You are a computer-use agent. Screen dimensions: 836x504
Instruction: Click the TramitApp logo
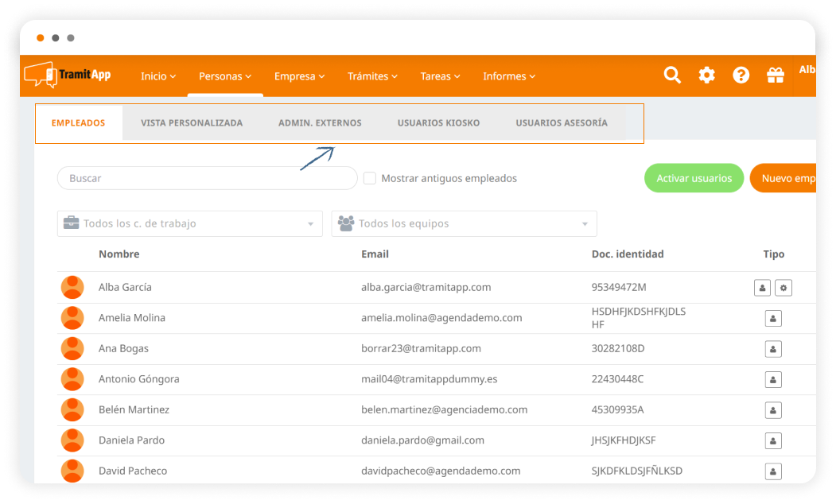(68, 75)
